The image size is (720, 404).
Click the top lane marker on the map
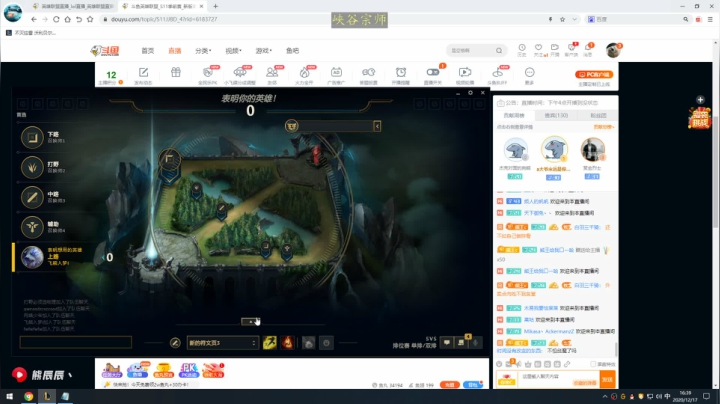click(x=169, y=159)
